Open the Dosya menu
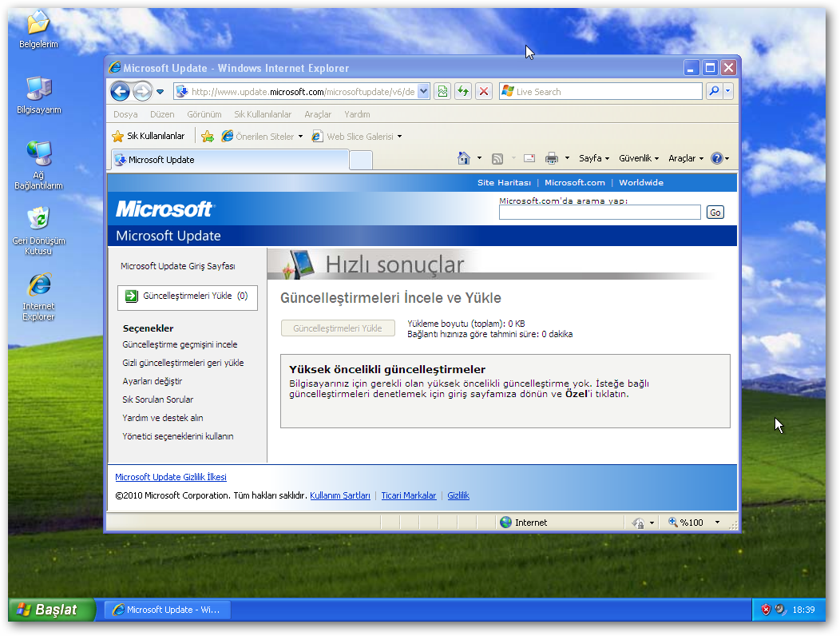Image resolution: width=840 pixels, height=636 pixels. [125, 114]
